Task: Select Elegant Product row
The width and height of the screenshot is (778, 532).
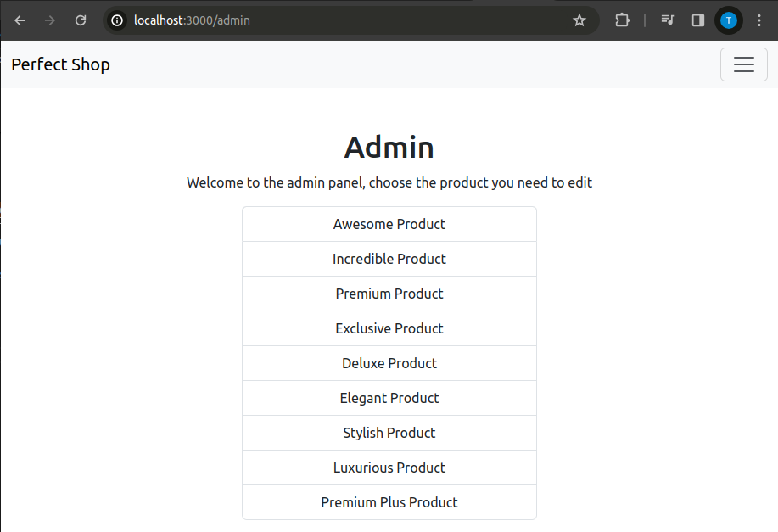Action: tap(389, 398)
